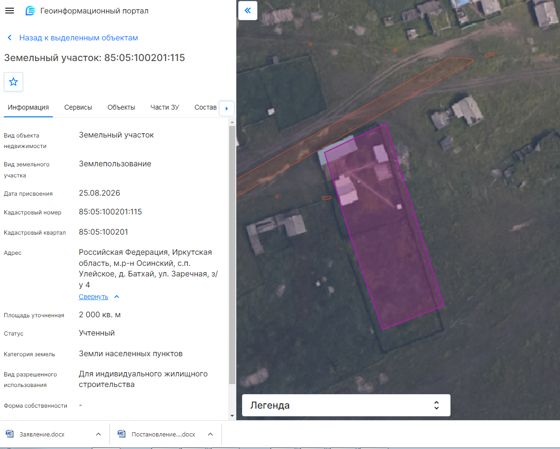This screenshot has width=560, height=449.
Task: Click the chevron next to Свернуть
Action: tap(116, 296)
